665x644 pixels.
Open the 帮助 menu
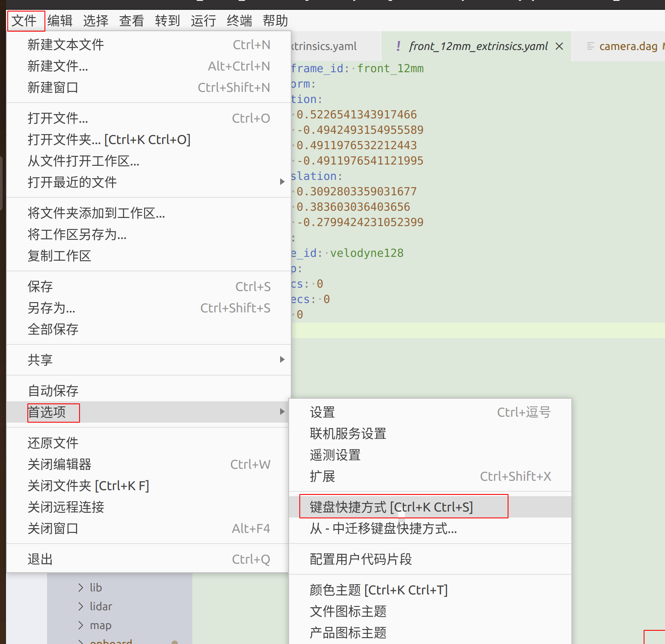275,21
